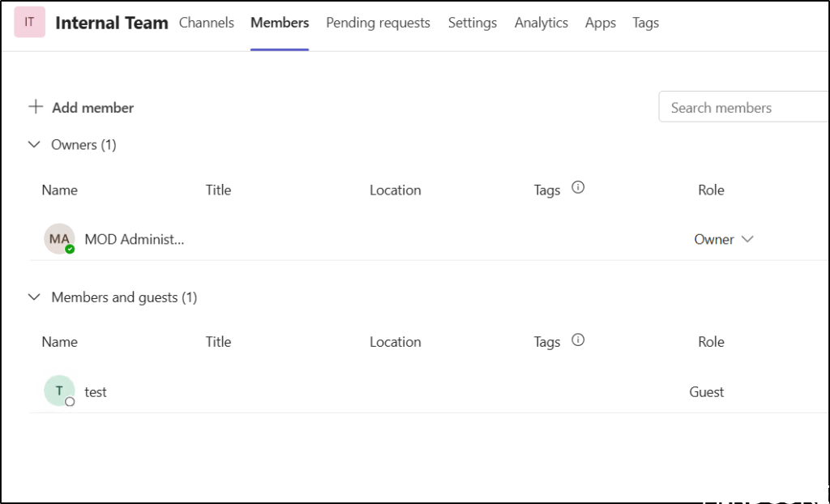Click the test user T avatar

click(59, 391)
